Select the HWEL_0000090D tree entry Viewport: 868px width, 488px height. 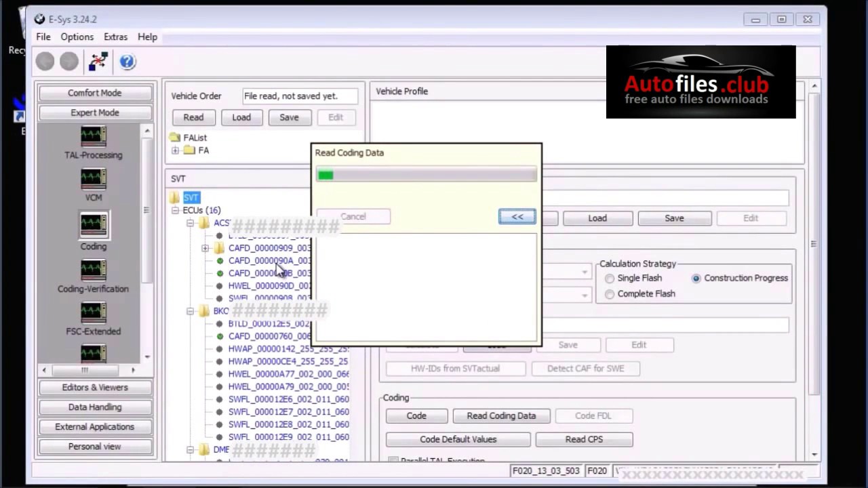tap(269, 286)
